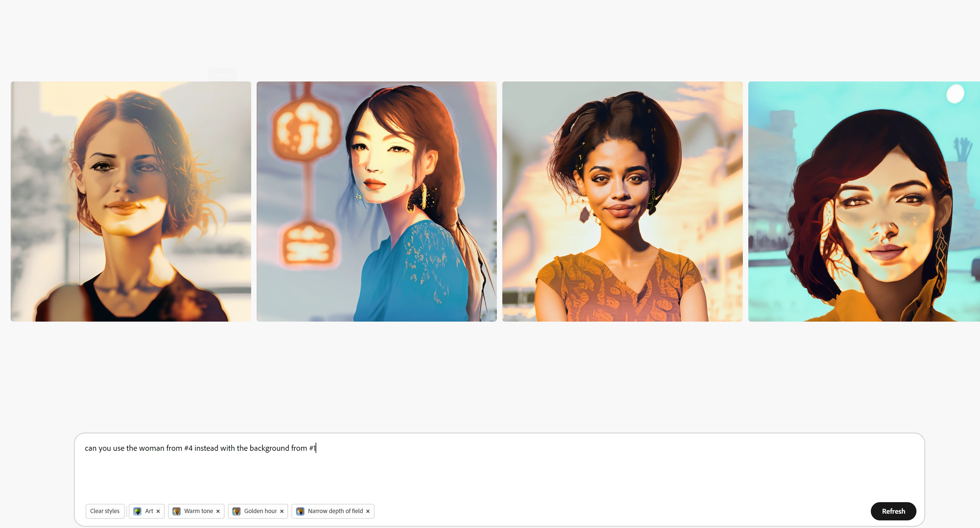
Task: Open the woman in blue dress image
Action: (x=377, y=202)
